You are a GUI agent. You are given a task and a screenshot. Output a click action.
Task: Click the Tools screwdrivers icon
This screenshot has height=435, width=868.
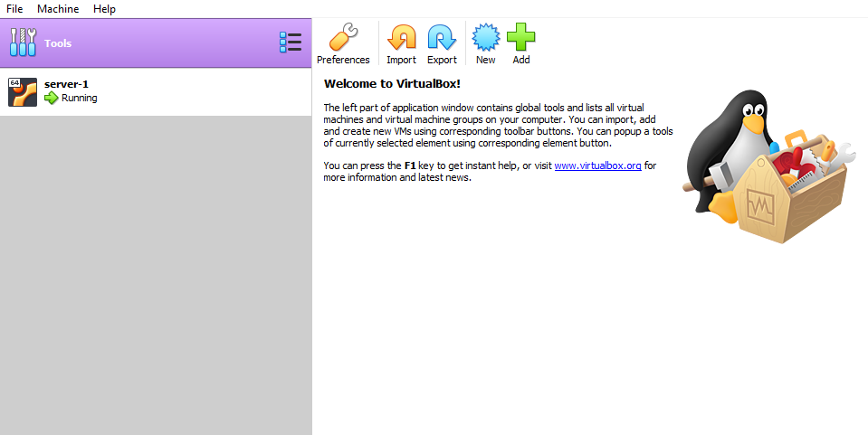coord(24,43)
